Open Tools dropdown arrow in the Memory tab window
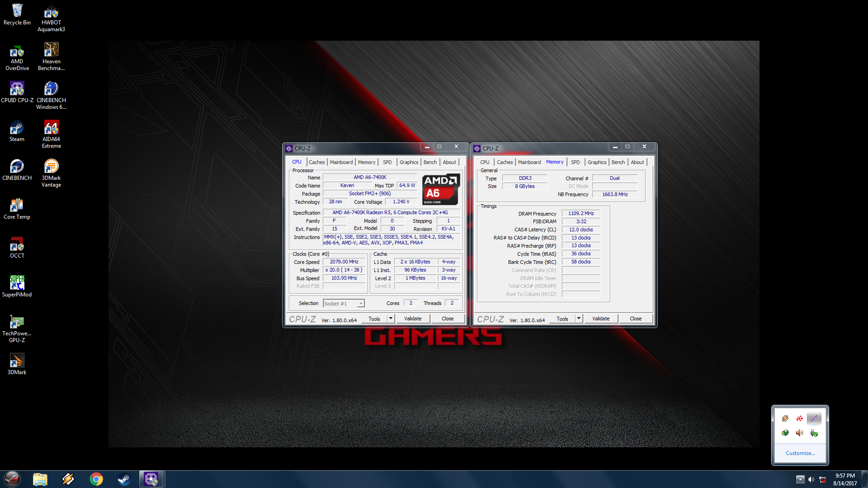The image size is (868, 488). click(579, 319)
